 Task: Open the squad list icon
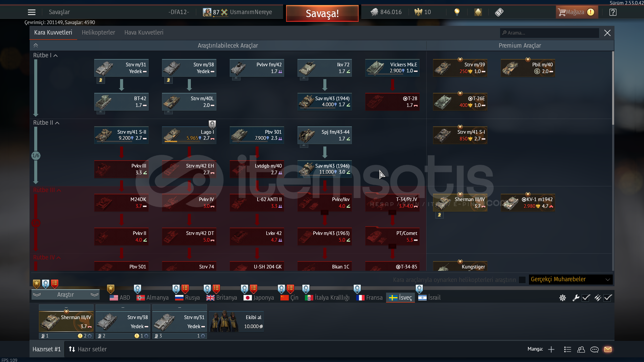568,349
